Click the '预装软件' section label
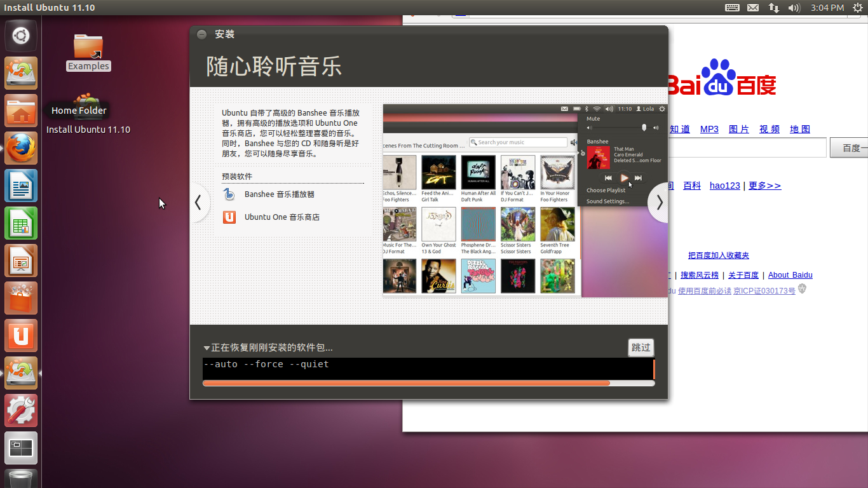 pyautogui.click(x=237, y=177)
